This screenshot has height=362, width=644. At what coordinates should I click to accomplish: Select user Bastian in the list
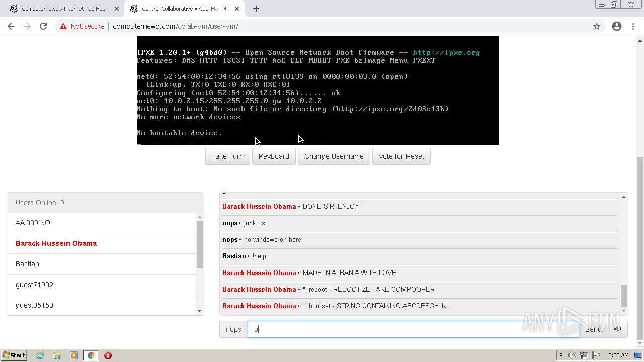click(x=102, y=264)
